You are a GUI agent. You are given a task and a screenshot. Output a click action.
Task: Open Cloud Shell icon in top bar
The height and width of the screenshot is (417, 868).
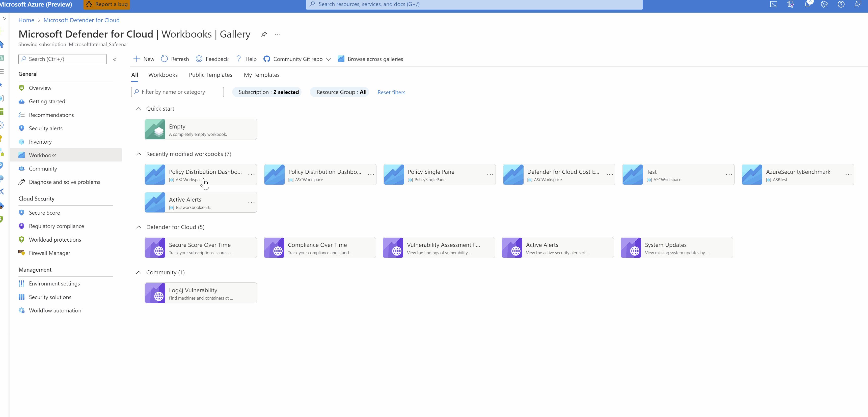pos(774,4)
